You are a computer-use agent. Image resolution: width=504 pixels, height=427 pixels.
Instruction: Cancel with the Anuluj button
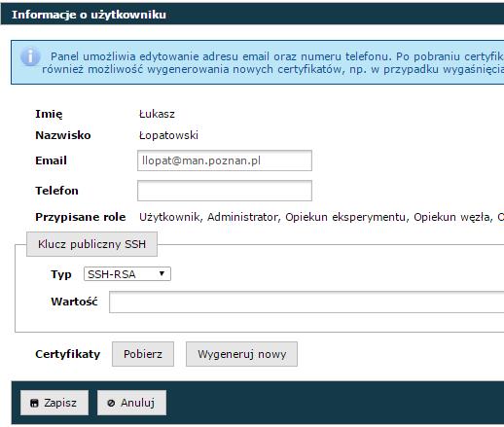pyautogui.click(x=131, y=403)
